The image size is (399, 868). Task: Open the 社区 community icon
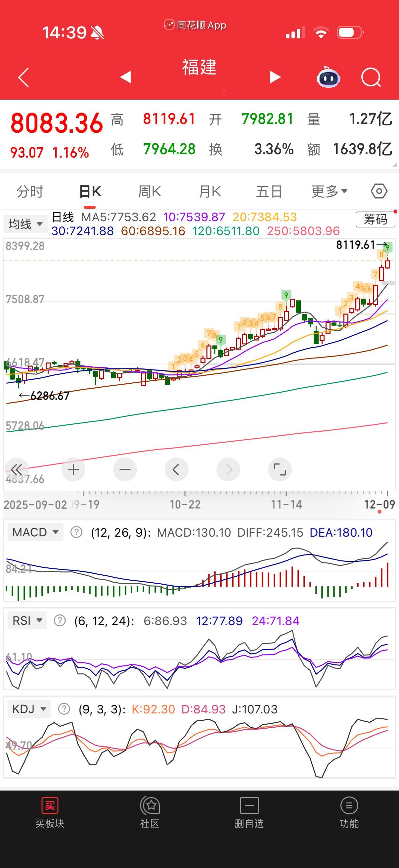coord(150,813)
